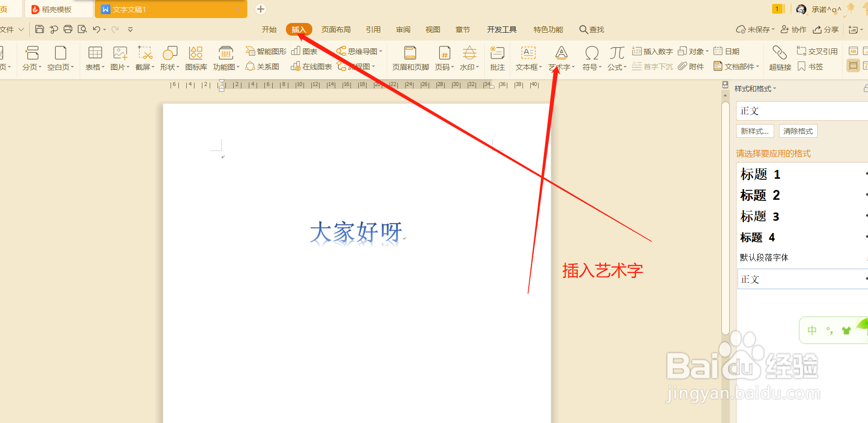Open the 特色功能 ribbon tab
This screenshot has height=423, width=868.
tap(548, 29)
